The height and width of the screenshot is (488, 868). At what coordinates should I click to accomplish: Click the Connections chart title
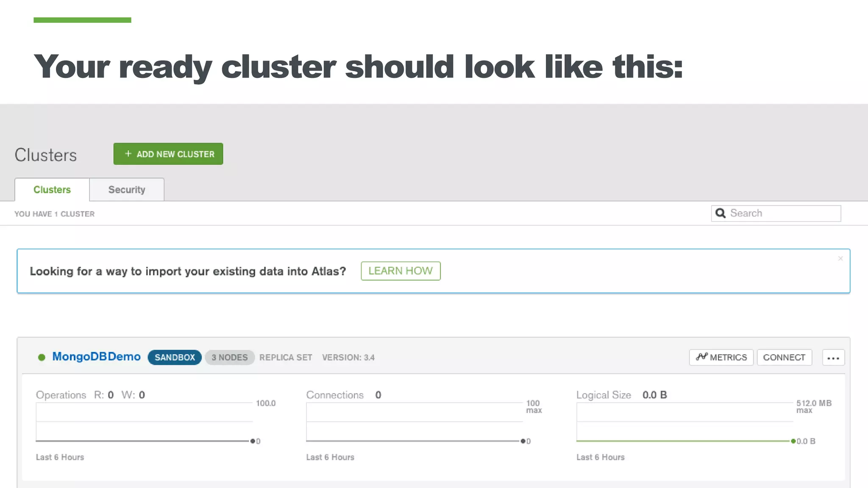pos(335,395)
